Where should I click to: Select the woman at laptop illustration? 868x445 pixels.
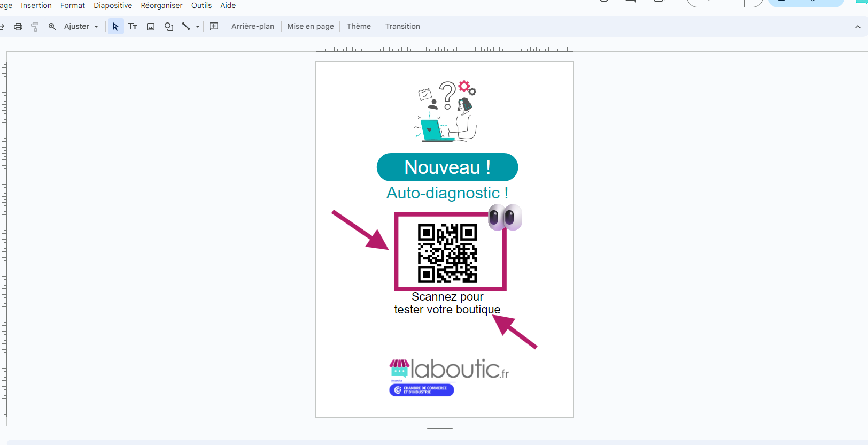click(446, 111)
